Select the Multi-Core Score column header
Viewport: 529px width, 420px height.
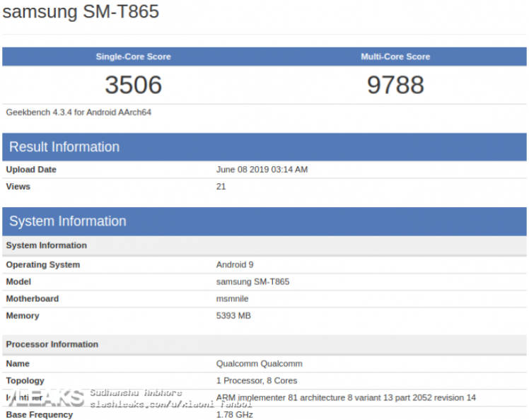pos(395,57)
